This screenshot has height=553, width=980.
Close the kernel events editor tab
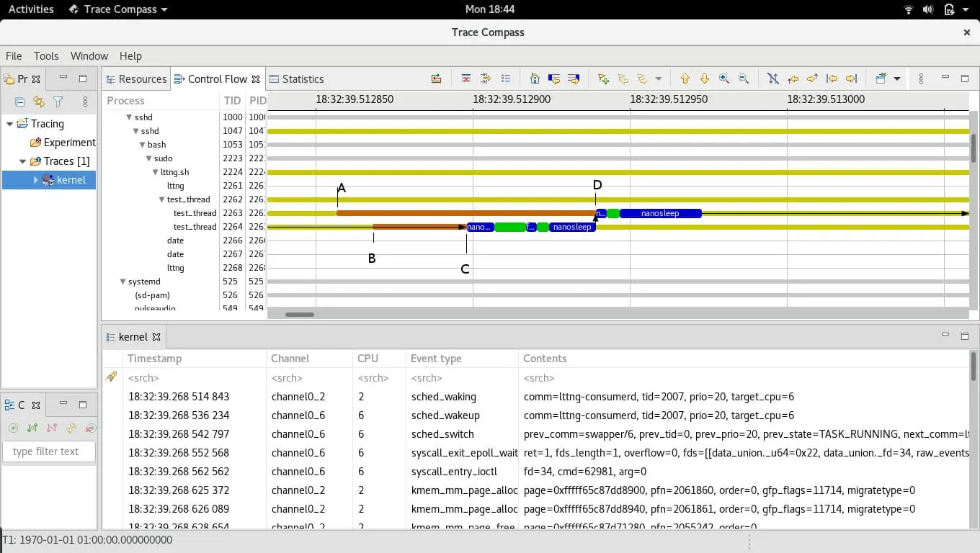click(156, 337)
